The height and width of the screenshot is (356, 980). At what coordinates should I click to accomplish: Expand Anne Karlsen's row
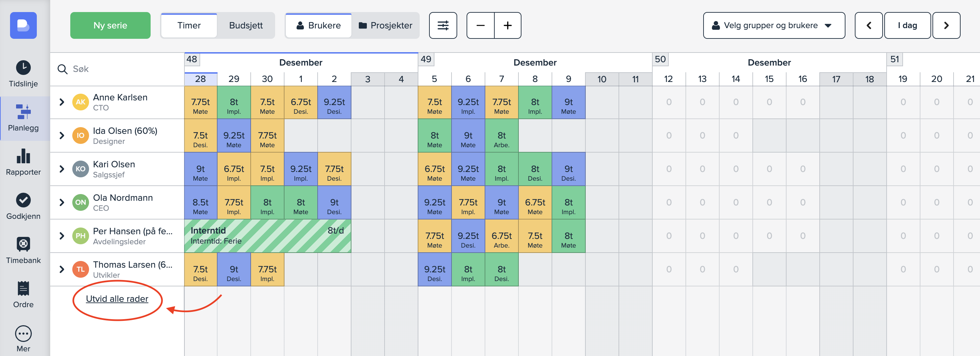pyautogui.click(x=62, y=102)
